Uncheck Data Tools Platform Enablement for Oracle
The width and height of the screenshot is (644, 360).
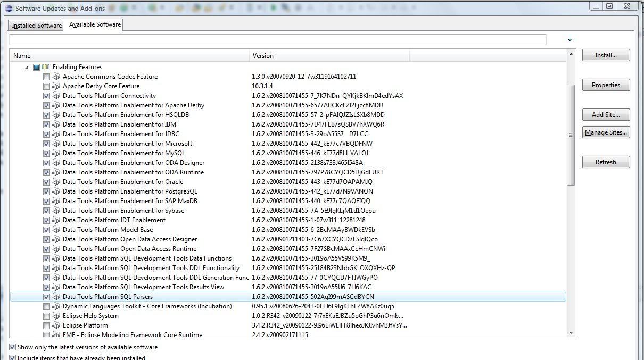pos(47,182)
